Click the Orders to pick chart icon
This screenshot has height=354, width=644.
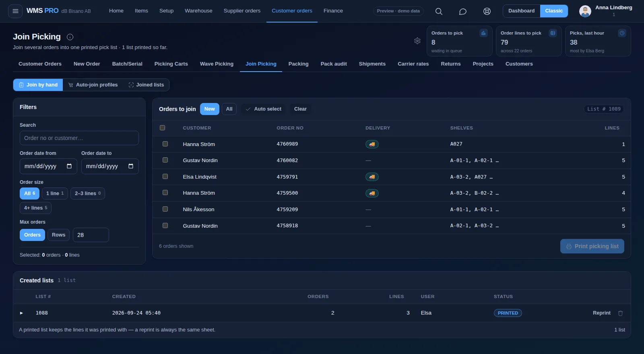coord(483,33)
